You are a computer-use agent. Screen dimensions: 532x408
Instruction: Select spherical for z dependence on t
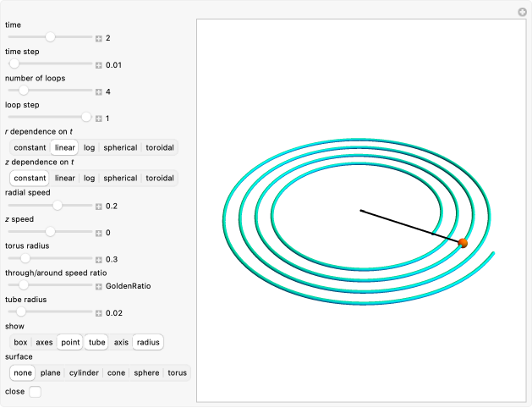(x=120, y=179)
